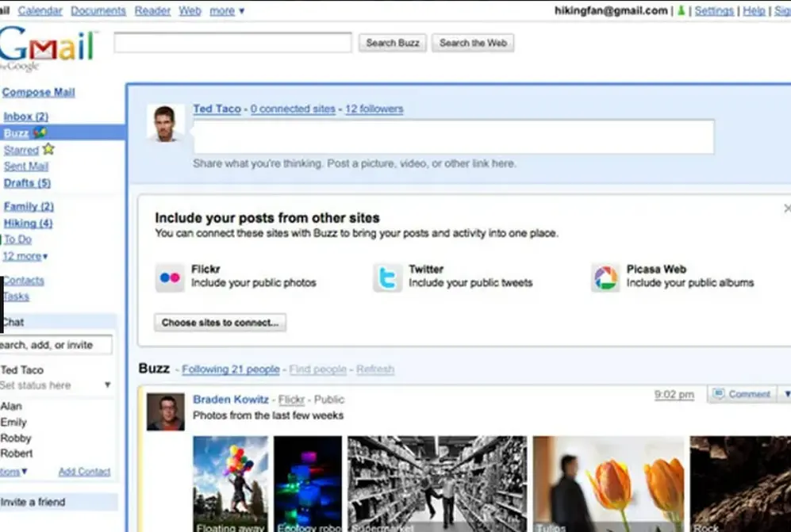Select Buzz in the sidebar

[16, 133]
